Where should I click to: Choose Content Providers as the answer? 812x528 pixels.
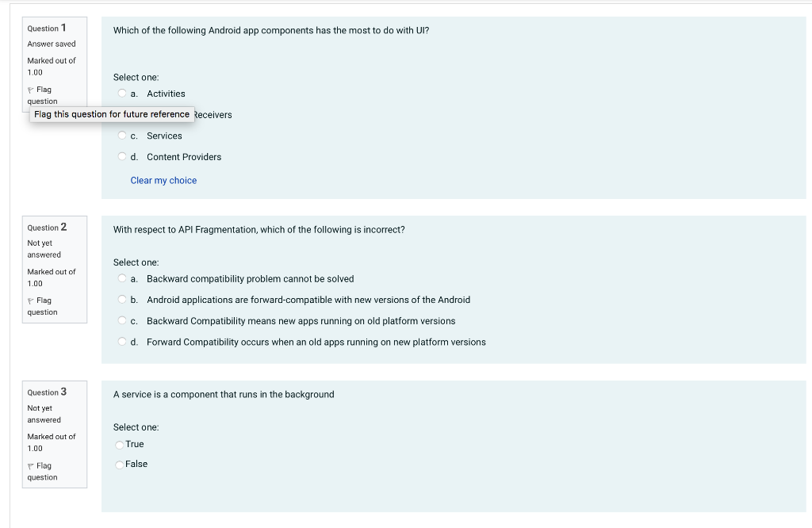click(x=121, y=156)
